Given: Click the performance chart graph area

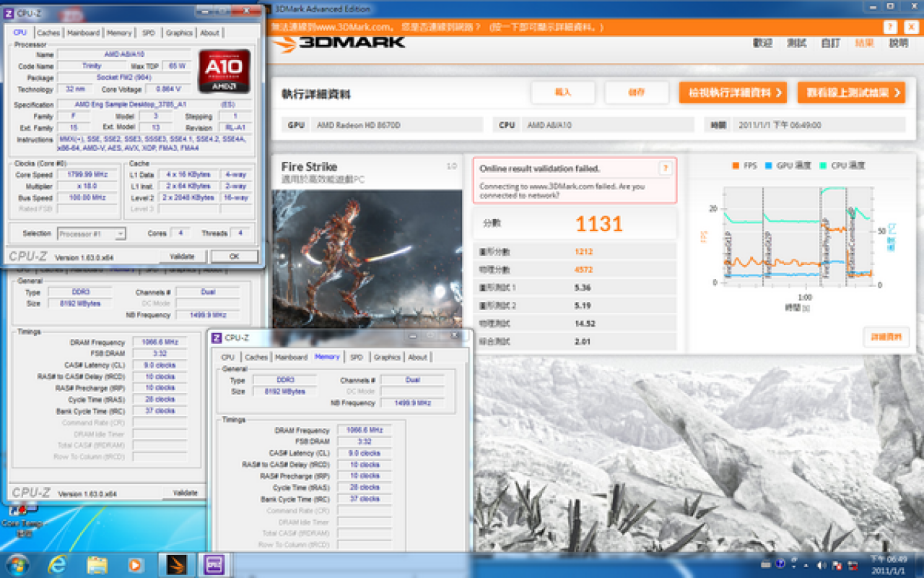Looking at the screenshot, I should [799, 235].
